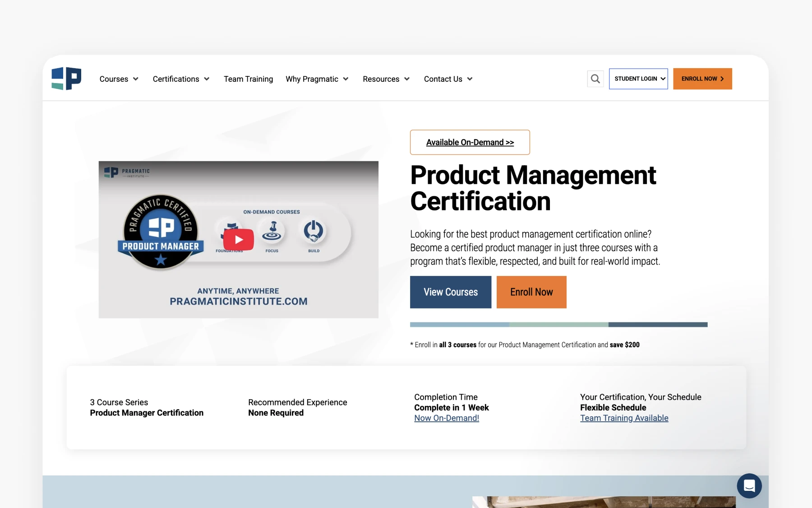This screenshot has width=812, height=508.
Task: Click the orange Enroll Now hero button
Action: pos(531,292)
